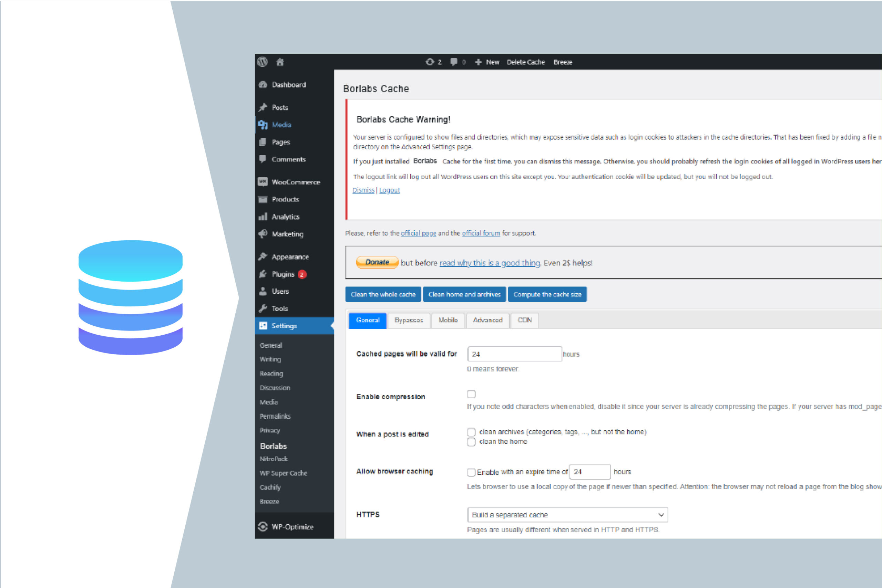The height and width of the screenshot is (588, 882).
Task: Open WooCommerce sidebar menu
Action: coord(294,182)
